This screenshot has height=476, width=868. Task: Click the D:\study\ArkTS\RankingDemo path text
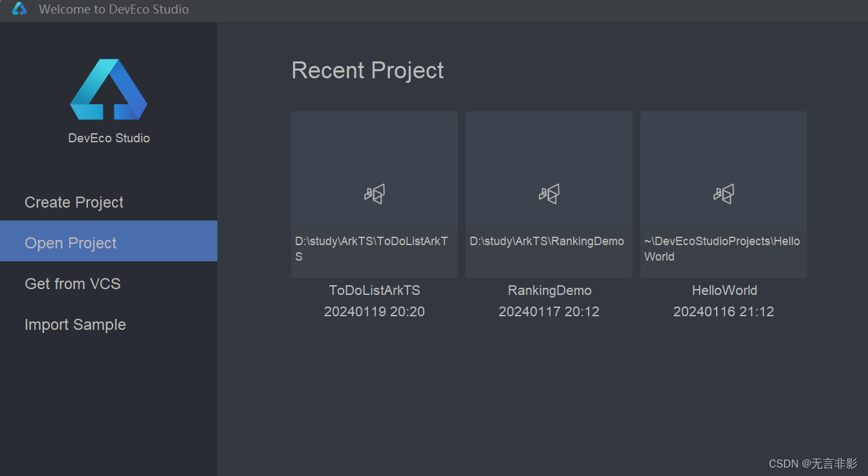click(547, 241)
